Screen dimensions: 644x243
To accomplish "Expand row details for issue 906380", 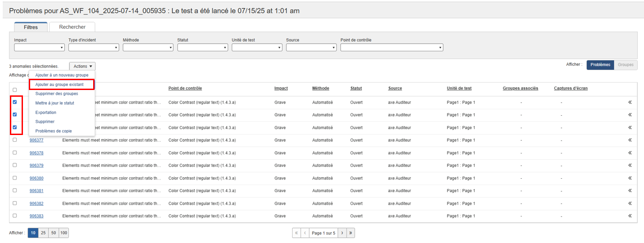I will point(630,178).
